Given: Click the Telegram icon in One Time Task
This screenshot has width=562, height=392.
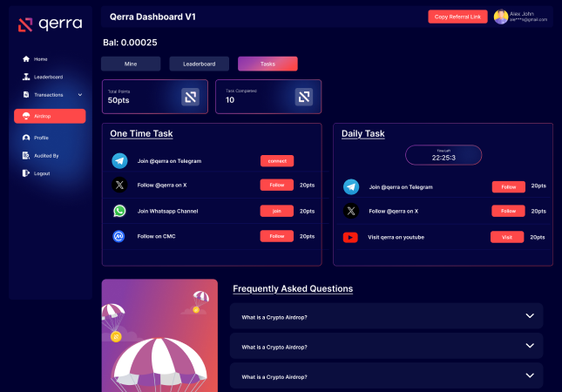Looking at the screenshot, I should click(x=119, y=161).
